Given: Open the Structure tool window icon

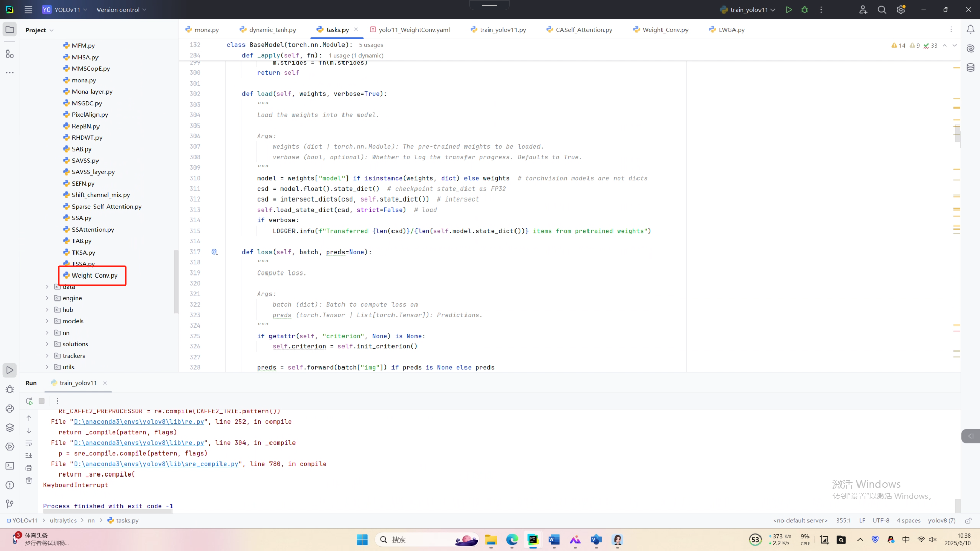Looking at the screenshot, I should coord(10,54).
